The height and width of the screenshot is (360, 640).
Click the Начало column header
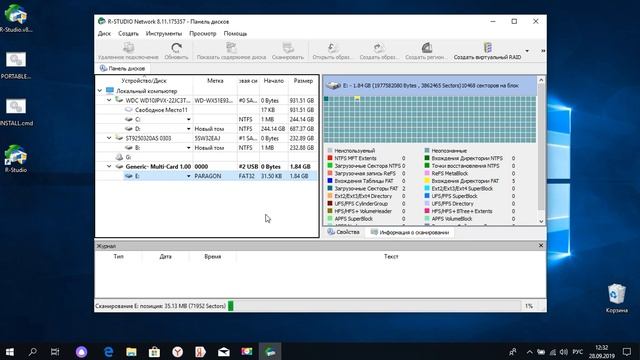pyautogui.click(x=273, y=81)
